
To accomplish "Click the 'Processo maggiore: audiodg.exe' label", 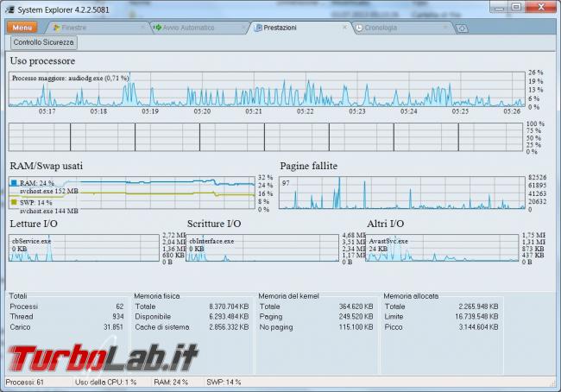I will tap(71, 78).
